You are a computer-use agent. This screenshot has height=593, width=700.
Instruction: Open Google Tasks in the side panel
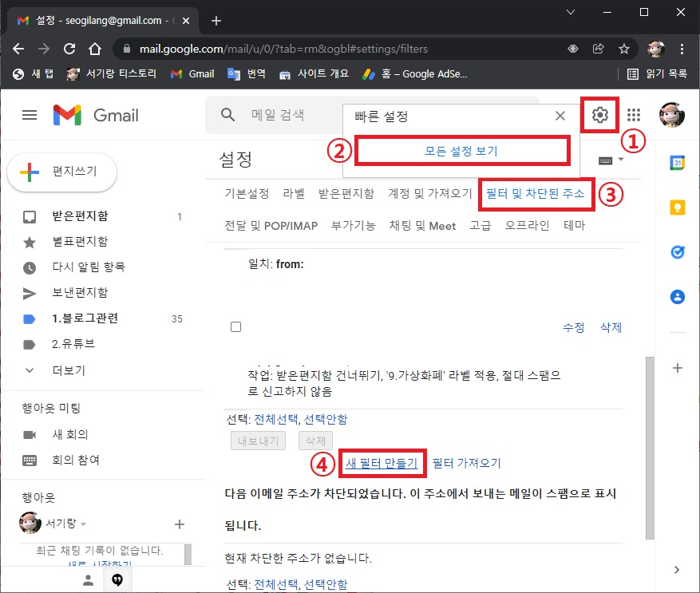click(x=677, y=251)
